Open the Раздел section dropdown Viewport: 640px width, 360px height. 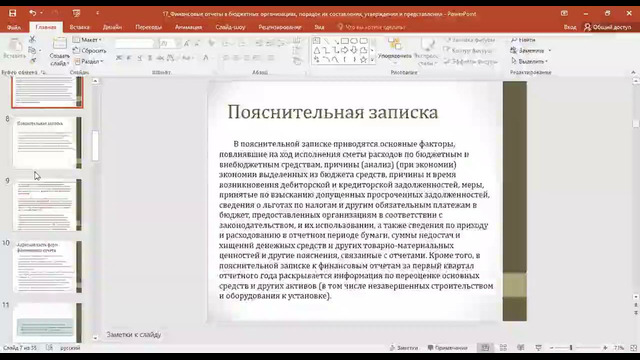pos(89,61)
